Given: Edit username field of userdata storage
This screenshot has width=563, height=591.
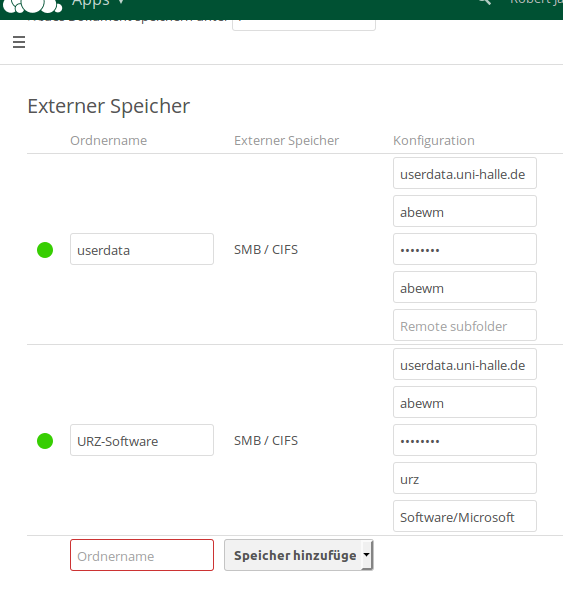Looking at the screenshot, I should (x=465, y=211).
